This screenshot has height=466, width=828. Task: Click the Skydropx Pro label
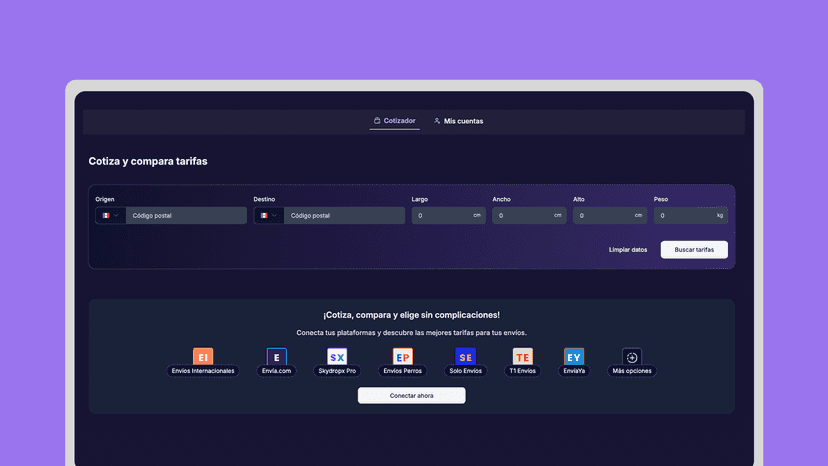[x=337, y=371]
